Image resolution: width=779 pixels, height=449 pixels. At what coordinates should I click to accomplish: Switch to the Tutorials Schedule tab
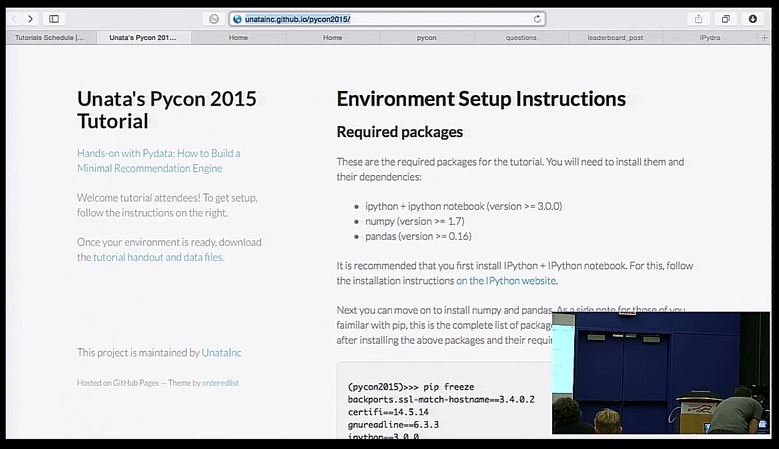[49, 37]
